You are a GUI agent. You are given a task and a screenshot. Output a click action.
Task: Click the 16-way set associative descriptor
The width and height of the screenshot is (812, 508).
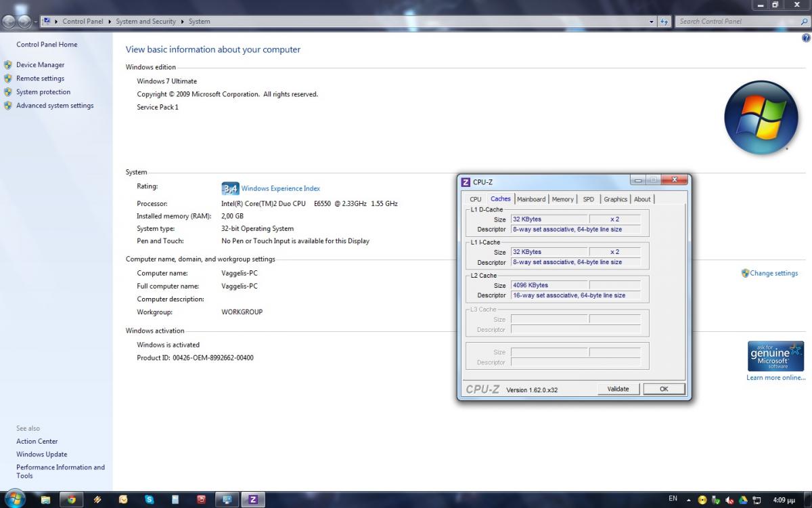point(576,295)
